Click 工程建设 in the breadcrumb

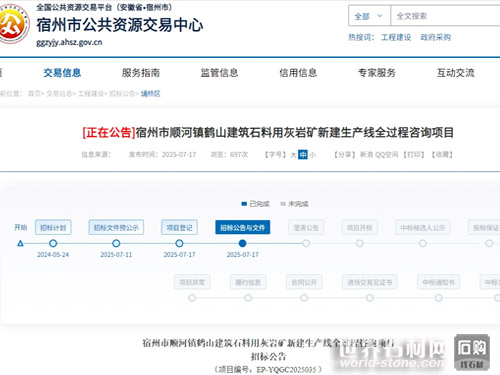click(90, 94)
